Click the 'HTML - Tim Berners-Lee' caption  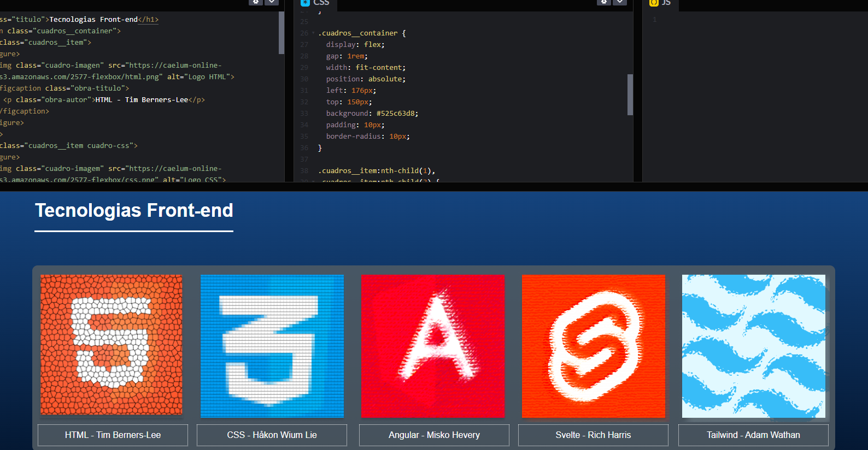point(113,435)
